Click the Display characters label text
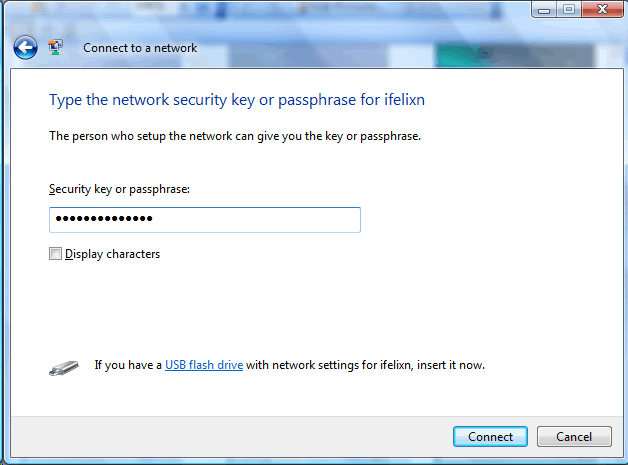The height and width of the screenshot is (465, 628). click(112, 254)
